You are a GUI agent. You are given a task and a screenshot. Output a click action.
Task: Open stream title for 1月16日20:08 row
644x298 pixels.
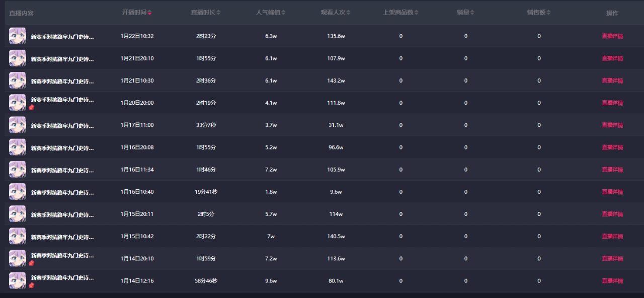pos(62,148)
